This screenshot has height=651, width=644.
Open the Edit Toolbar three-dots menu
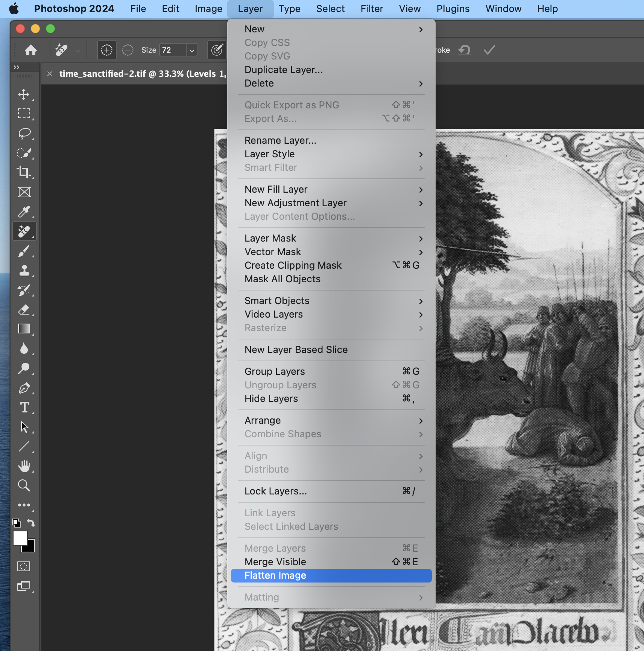click(24, 505)
